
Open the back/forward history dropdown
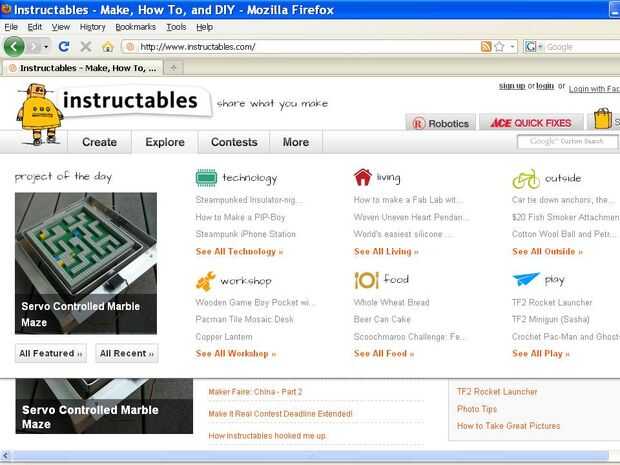[x=46, y=47]
